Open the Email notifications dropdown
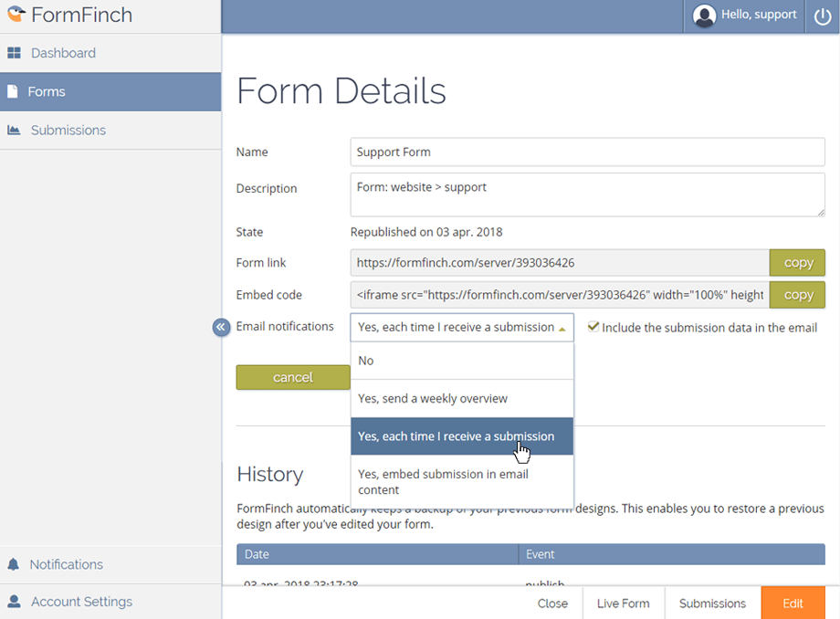The width and height of the screenshot is (840, 619). pyautogui.click(x=462, y=327)
